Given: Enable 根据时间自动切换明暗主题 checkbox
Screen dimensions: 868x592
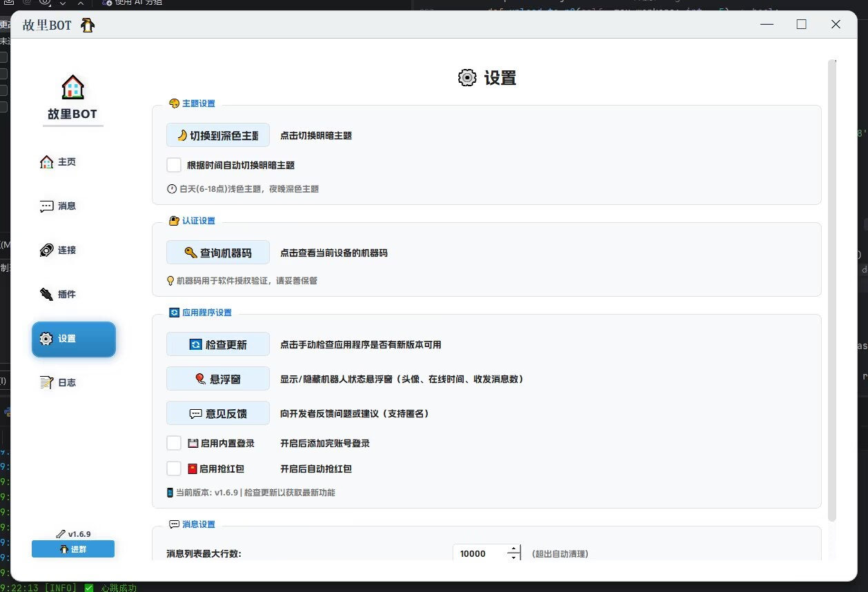Looking at the screenshot, I should [173, 164].
